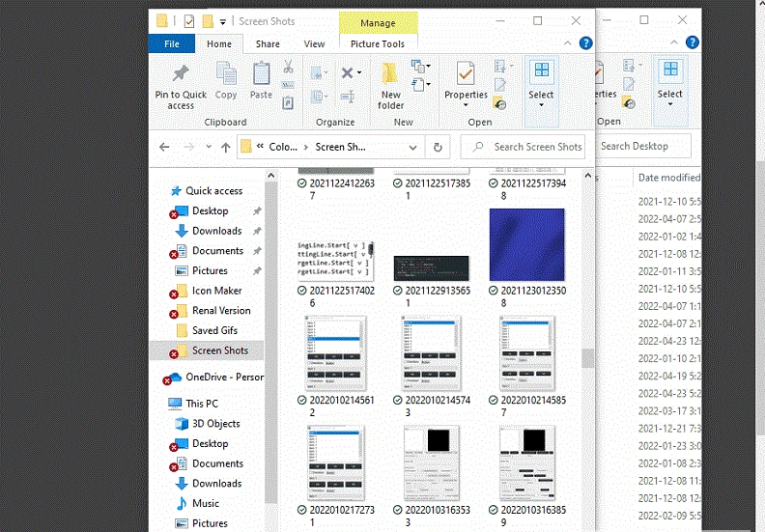Click the Copy path icon below scissors

288,85
